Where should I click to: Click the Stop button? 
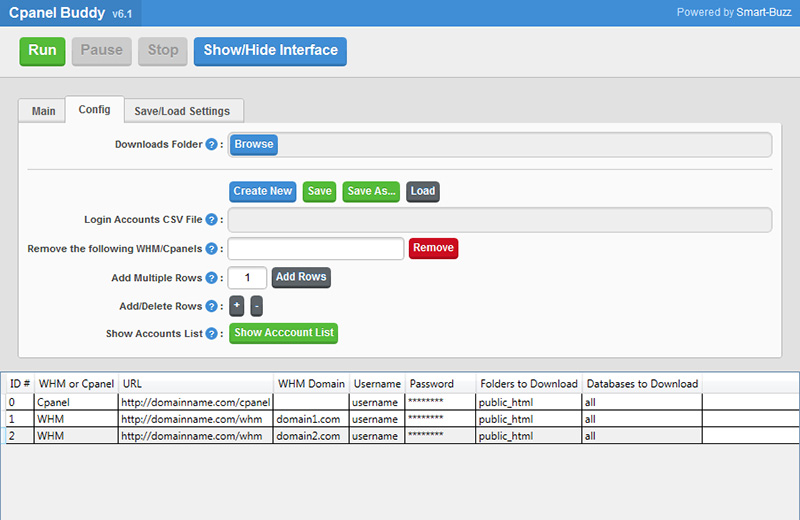pos(163,51)
